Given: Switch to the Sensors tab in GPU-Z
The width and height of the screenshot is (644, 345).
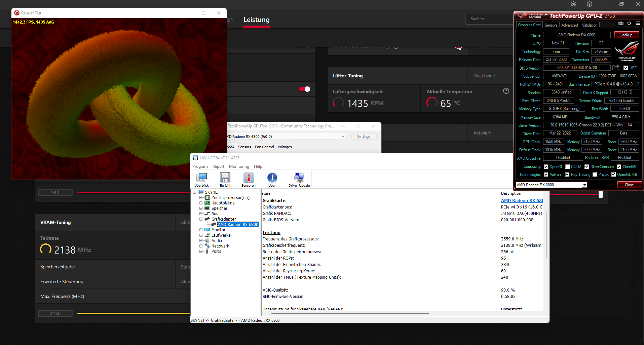Looking at the screenshot, I should click(x=551, y=25).
